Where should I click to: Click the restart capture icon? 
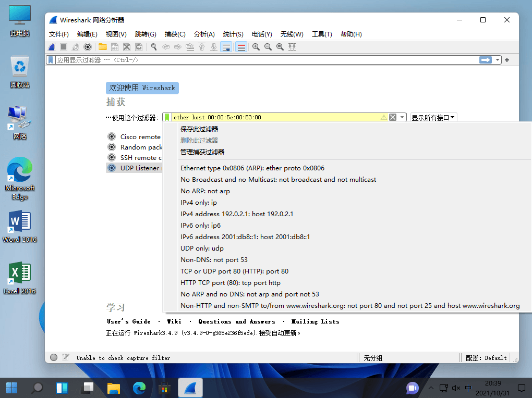[x=75, y=47]
